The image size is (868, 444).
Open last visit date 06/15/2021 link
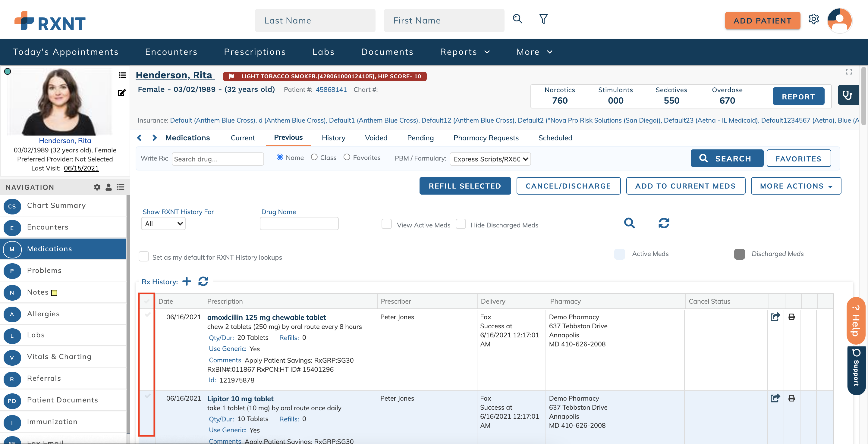(x=81, y=168)
